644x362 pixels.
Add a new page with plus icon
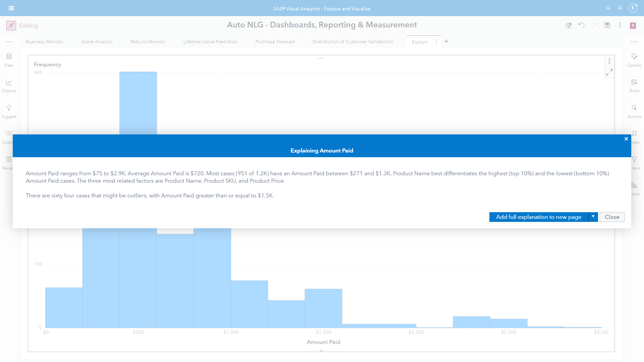click(x=446, y=42)
